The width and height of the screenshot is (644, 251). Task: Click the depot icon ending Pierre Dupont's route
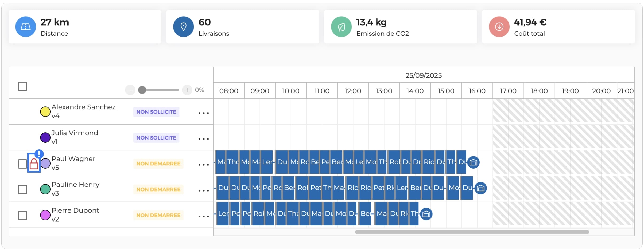426,214
